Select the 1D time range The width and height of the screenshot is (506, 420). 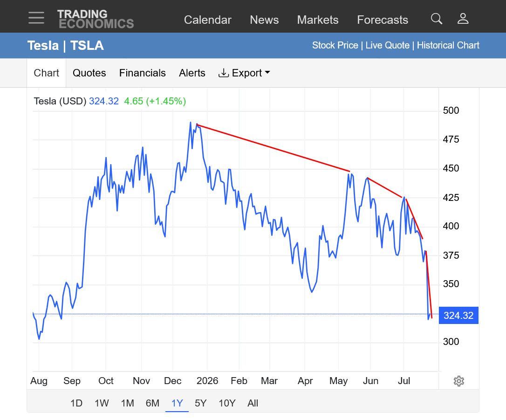(76, 403)
